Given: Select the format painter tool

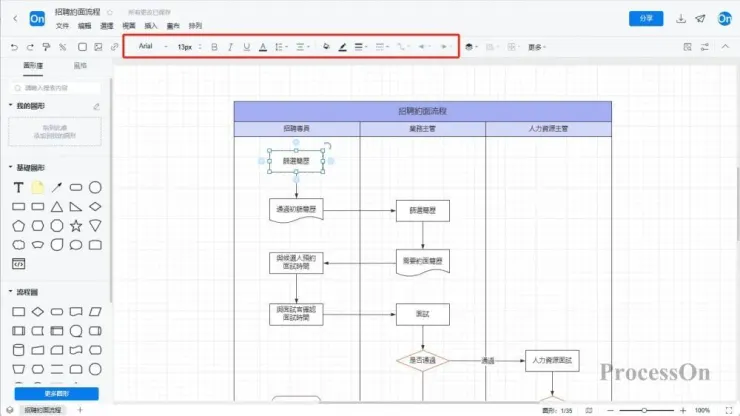Looking at the screenshot, I should (x=46, y=47).
